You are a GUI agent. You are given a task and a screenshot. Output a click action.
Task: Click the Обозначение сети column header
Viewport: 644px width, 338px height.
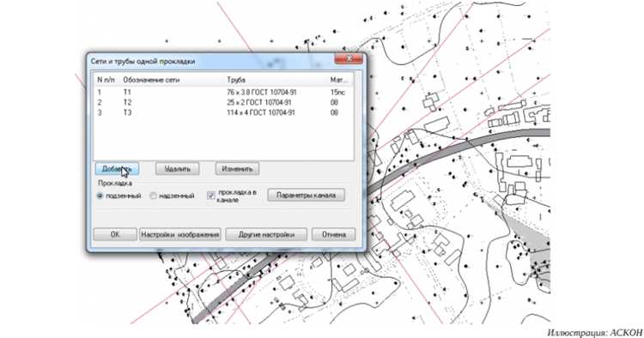151,80
